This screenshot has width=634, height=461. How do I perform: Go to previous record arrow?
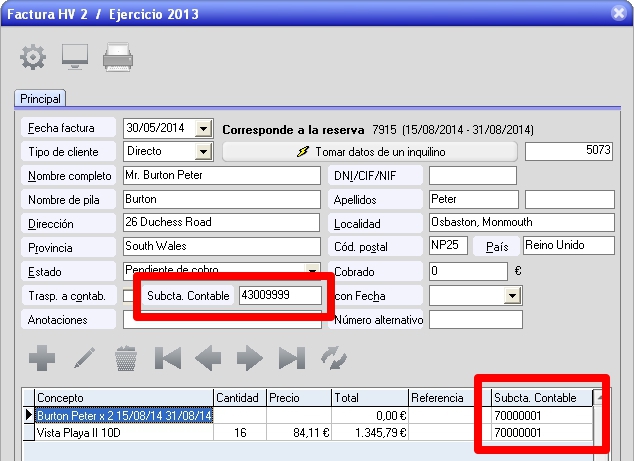208,358
